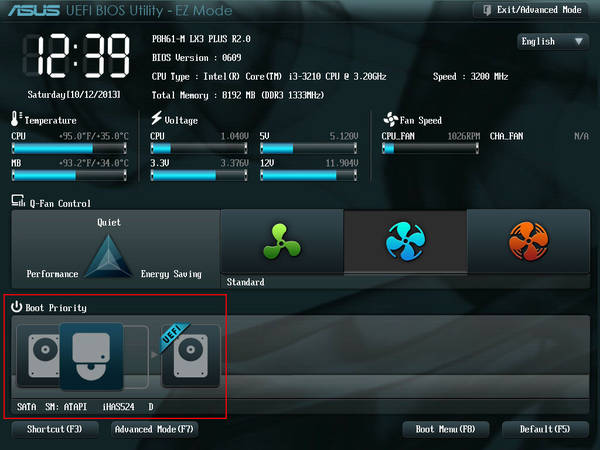Click the Fan Speed fan icon
The height and width of the screenshot is (450, 600).
tap(391, 119)
